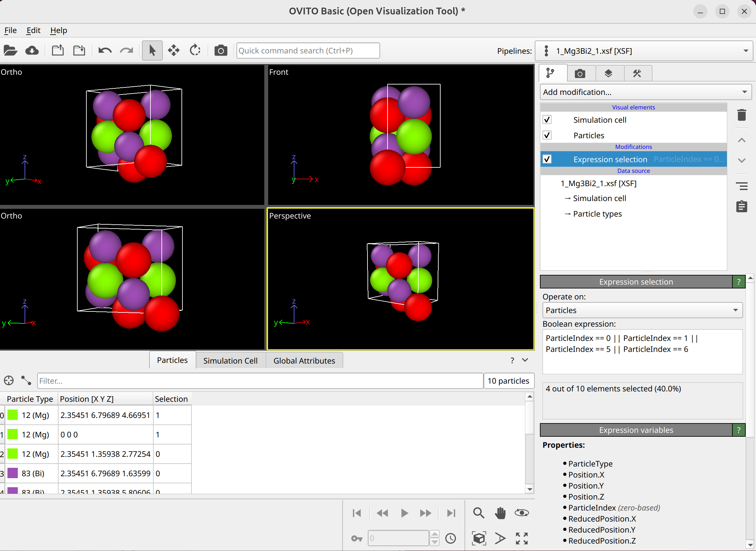
Task: Click the render active viewport camera icon
Action: [221, 51]
